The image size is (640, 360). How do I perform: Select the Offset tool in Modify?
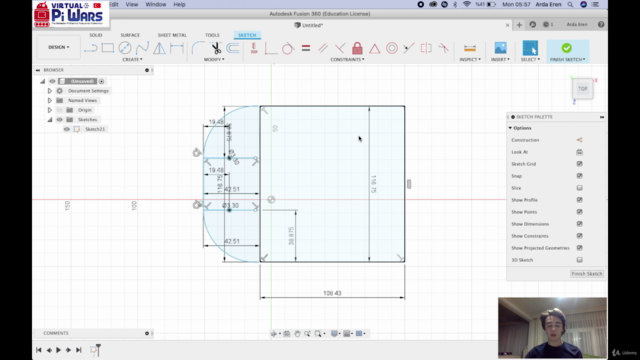click(x=233, y=48)
